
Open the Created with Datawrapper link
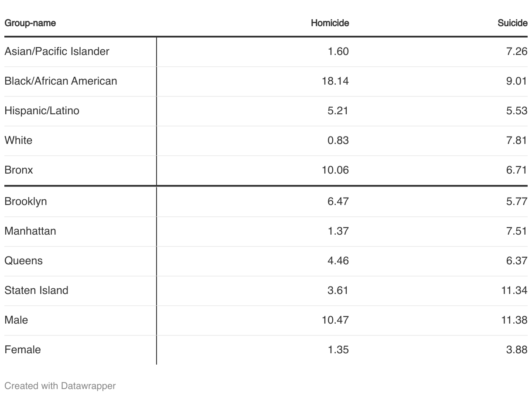(x=60, y=386)
